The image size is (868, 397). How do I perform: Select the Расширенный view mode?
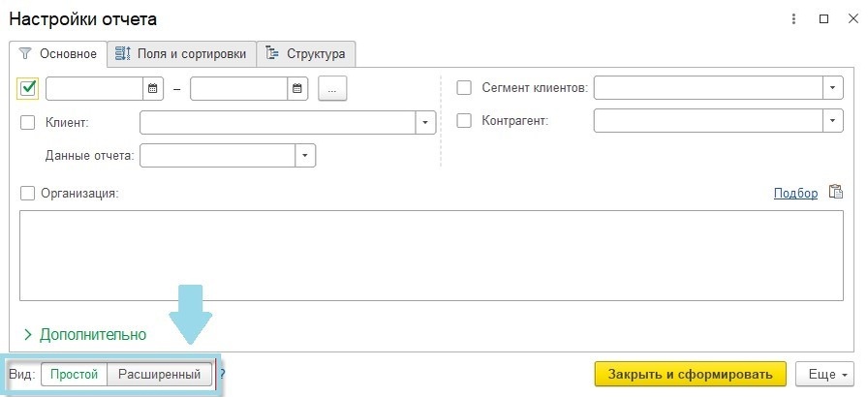point(159,374)
